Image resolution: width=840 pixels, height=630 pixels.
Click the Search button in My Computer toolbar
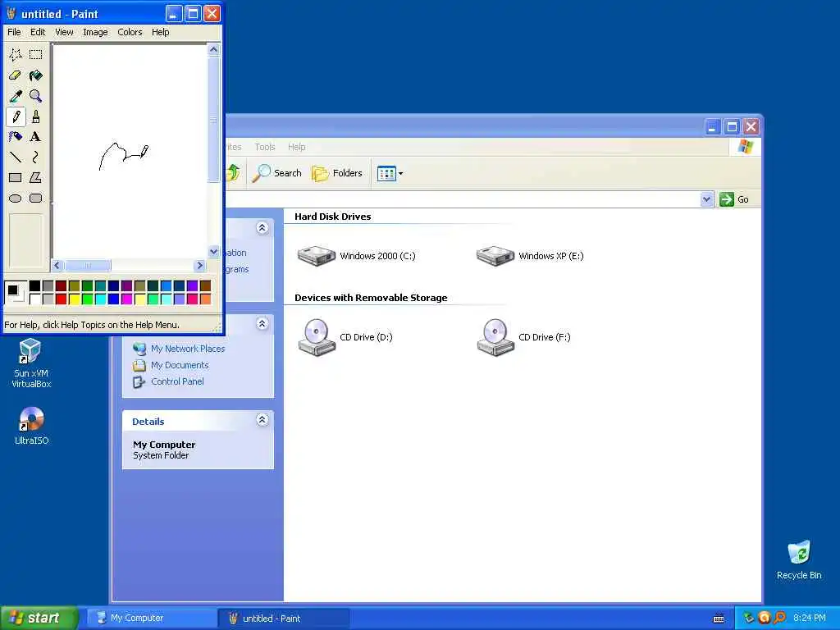(277, 173)
